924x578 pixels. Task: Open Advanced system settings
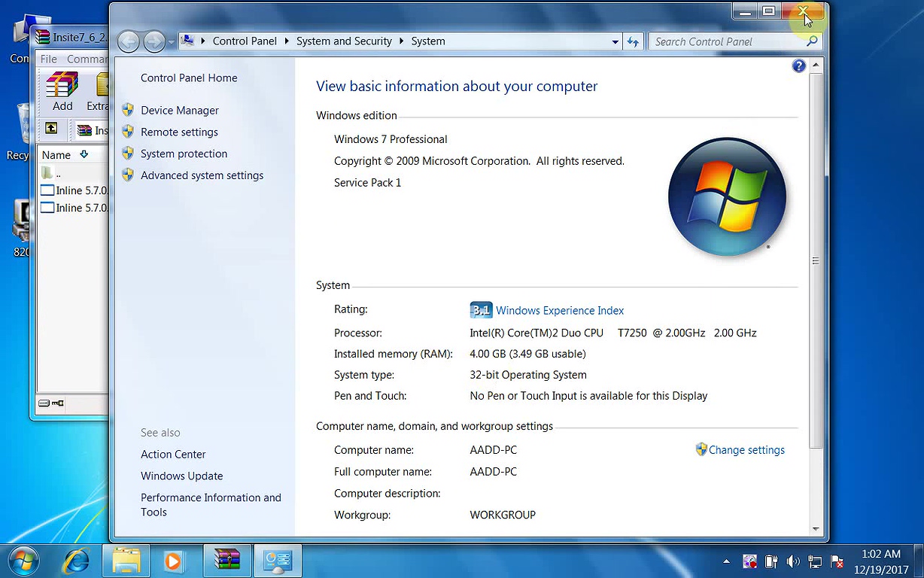(x=202, y=175)
